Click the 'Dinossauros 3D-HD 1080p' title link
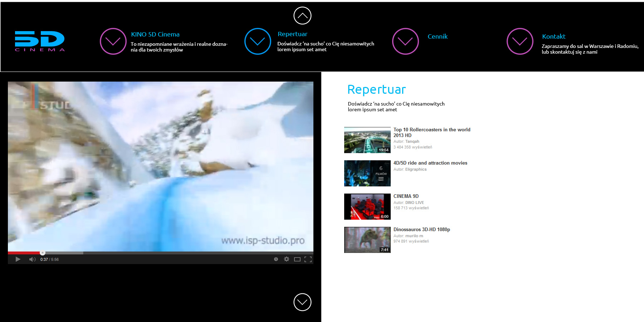 (x=422, y=229)
